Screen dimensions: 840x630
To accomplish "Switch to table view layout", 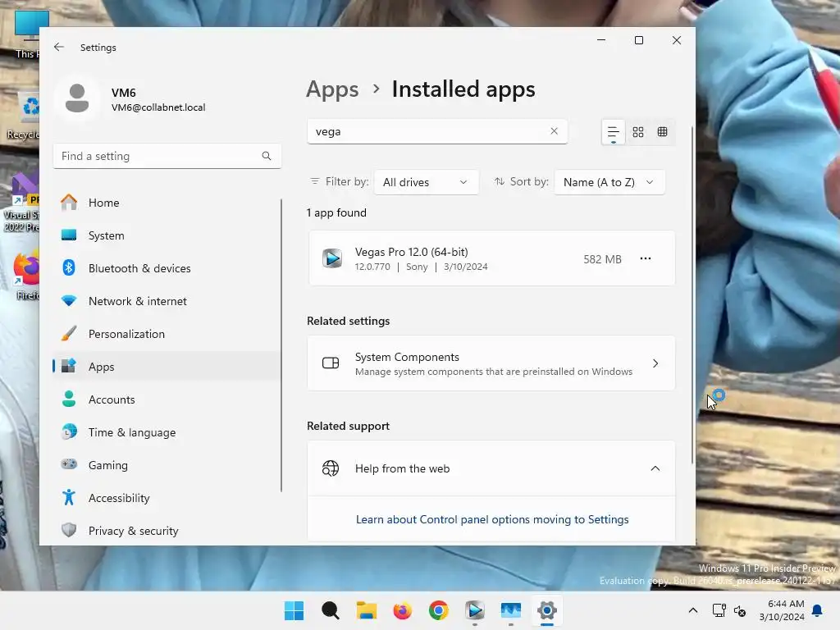I will pos(663,132).
